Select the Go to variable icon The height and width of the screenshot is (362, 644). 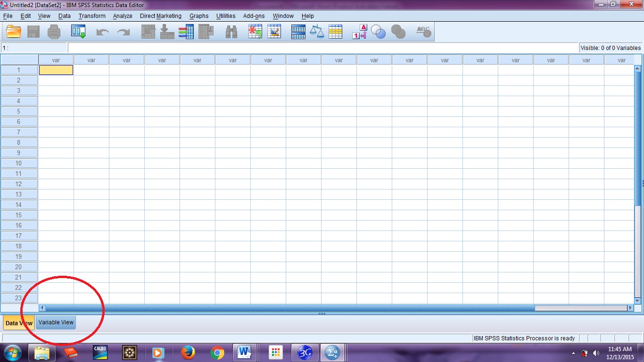(x=167, y=32)
